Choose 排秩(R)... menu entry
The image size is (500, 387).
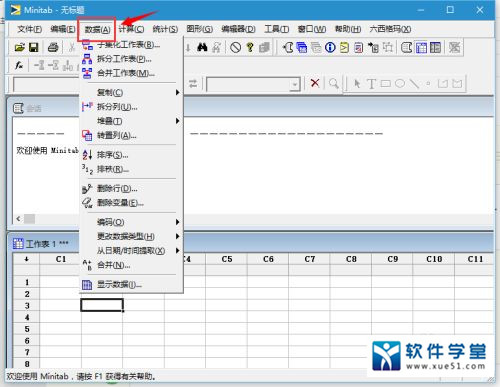(x=131, y=169)
